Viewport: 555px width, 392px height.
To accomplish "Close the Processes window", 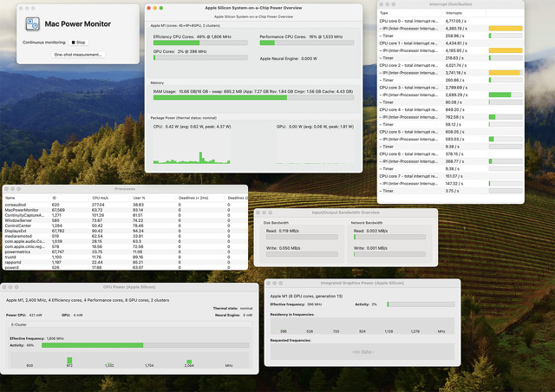I will (x=6, y=189).
